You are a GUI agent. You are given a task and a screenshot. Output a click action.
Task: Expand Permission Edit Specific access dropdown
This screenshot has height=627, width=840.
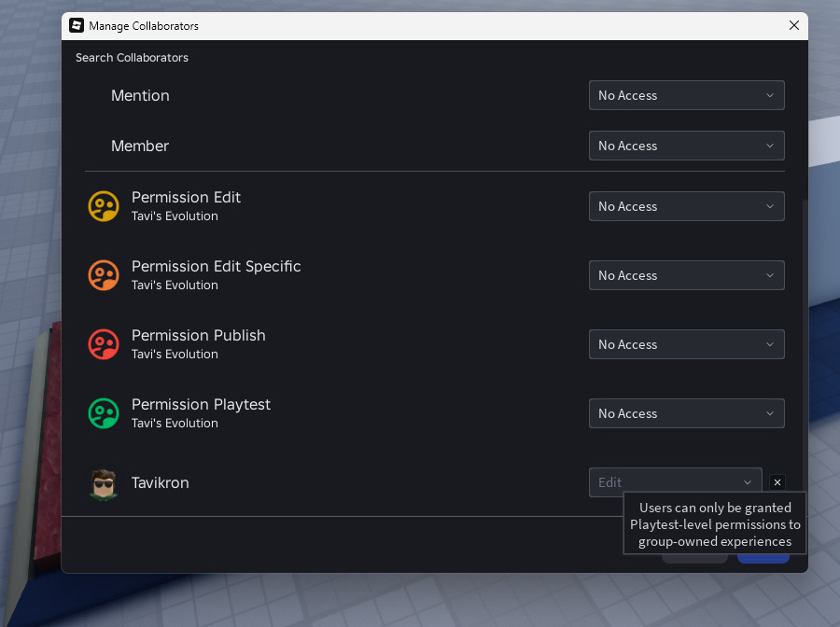point(686,275)
